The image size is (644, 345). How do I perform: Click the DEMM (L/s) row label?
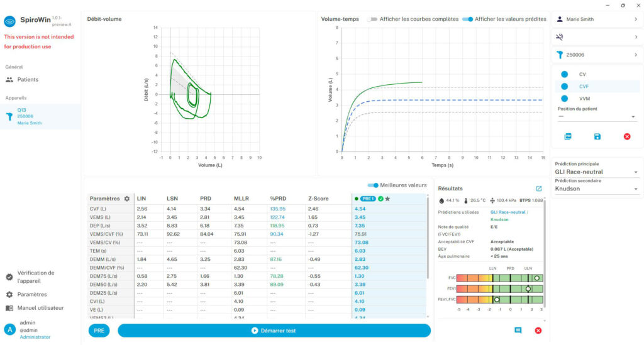point(103,260)
